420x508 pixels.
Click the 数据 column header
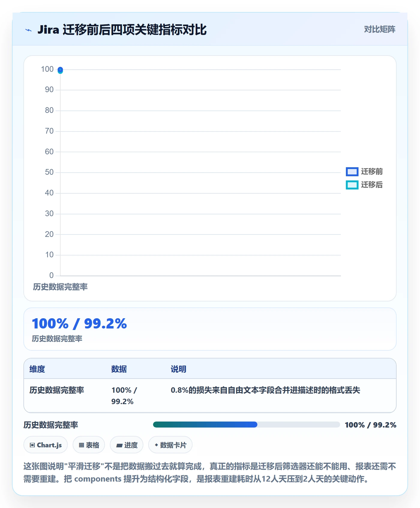[x=119, y=369]
